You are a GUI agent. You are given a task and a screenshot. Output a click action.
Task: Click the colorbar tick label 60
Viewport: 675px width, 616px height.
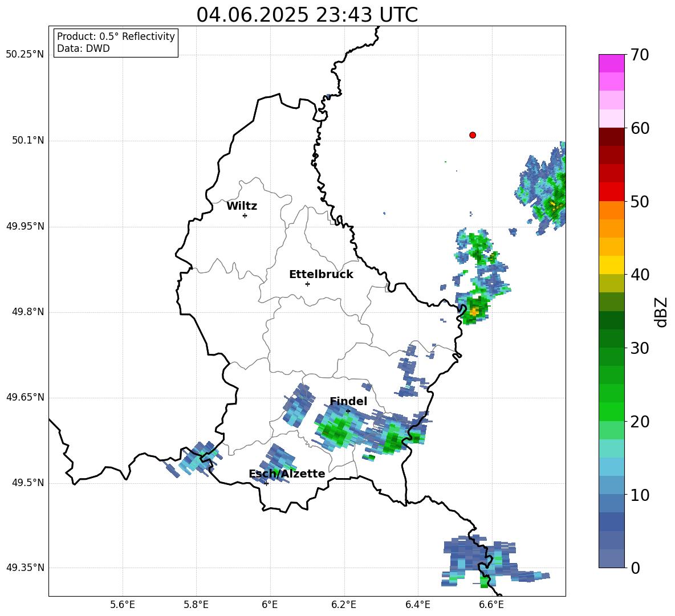(x=639, y=128)
